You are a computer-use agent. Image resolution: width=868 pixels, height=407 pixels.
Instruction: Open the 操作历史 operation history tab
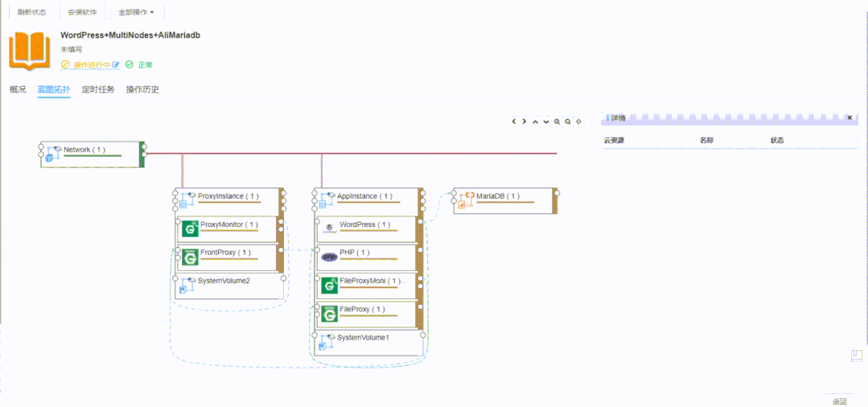tap(143, 89)
